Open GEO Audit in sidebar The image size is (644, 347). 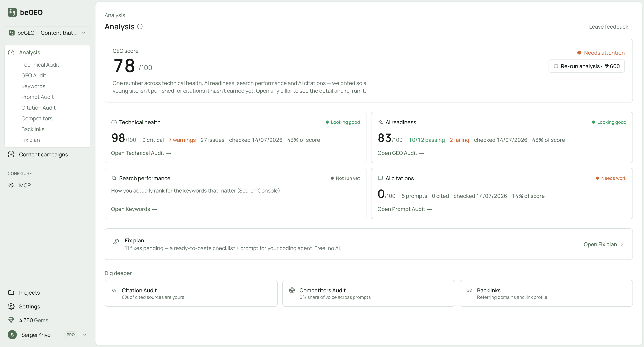pos(34,75)
